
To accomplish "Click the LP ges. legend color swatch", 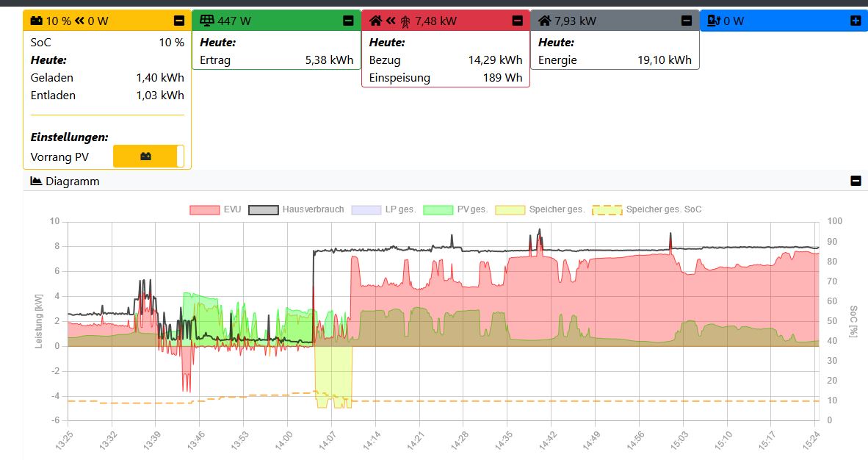I will tap(366, 209).
